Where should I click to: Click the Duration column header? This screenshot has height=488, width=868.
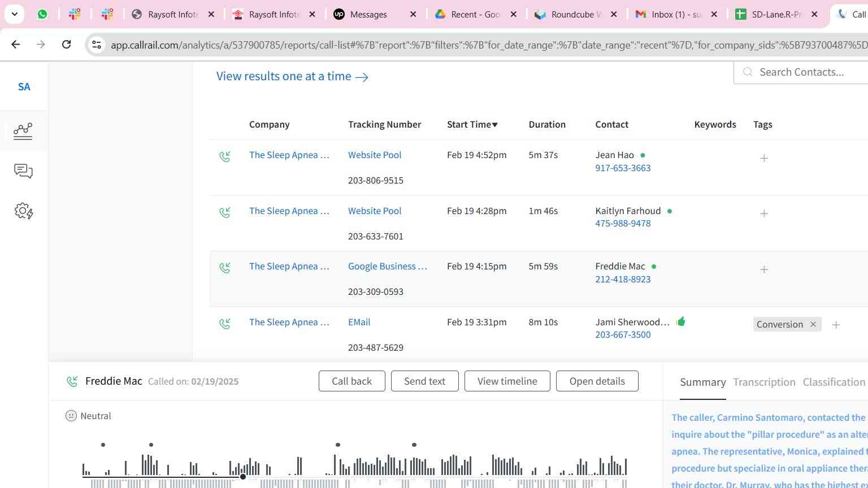(547, 124)
